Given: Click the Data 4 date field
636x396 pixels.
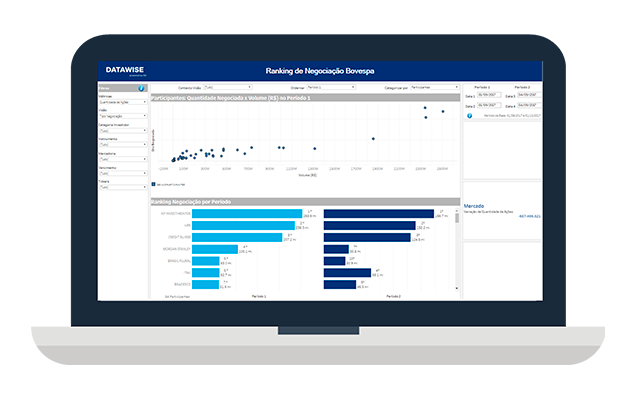Looking at the screenshot, I should click(x=529, y=105).
